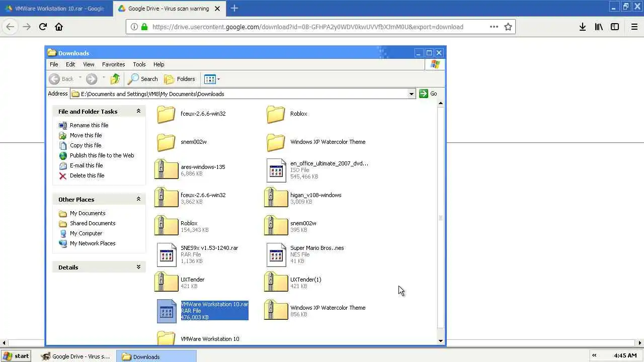Click the Windows Start button
Viewport: 644px width, 362px height.
(16, 356)
